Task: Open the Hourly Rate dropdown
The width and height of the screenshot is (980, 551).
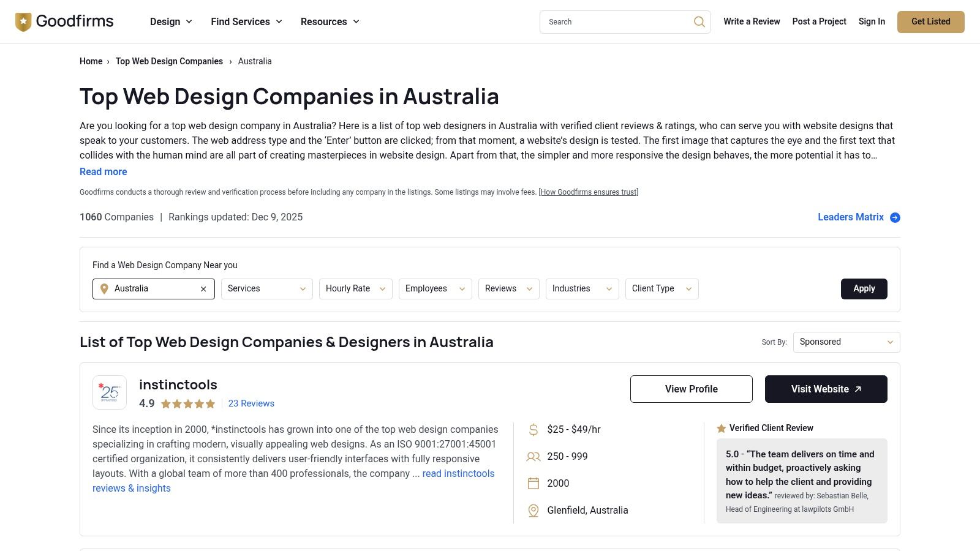Action: click(355, 289)
